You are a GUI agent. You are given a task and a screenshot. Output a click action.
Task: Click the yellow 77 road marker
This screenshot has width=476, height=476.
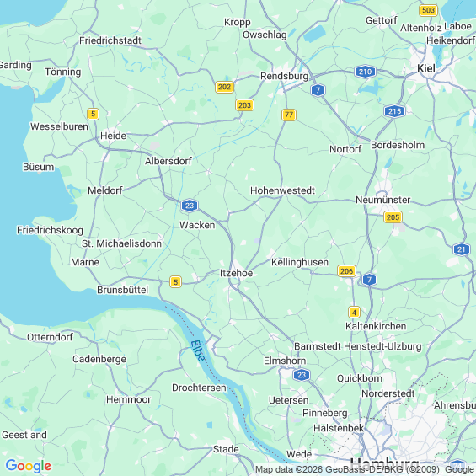(289, 115)
